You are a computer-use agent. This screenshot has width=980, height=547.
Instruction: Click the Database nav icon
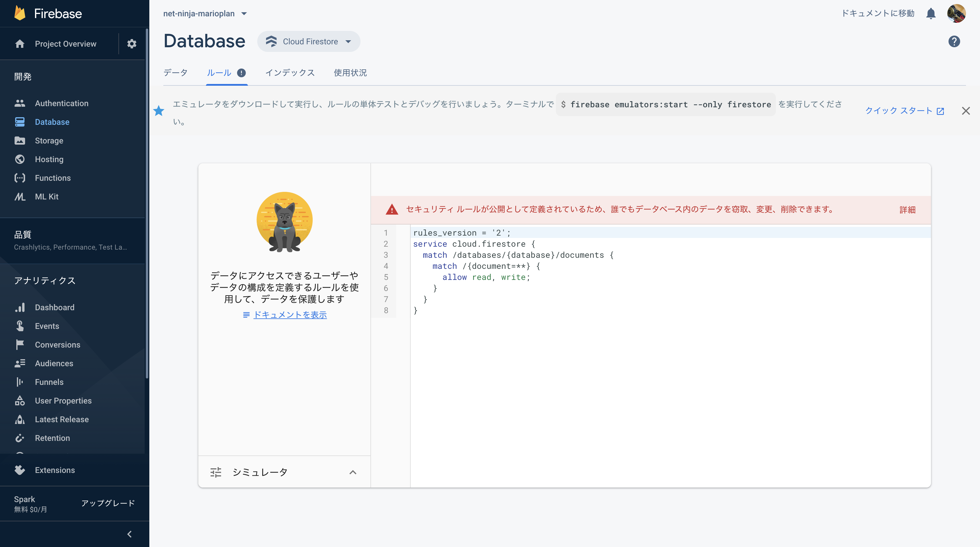tap(20, 122)
